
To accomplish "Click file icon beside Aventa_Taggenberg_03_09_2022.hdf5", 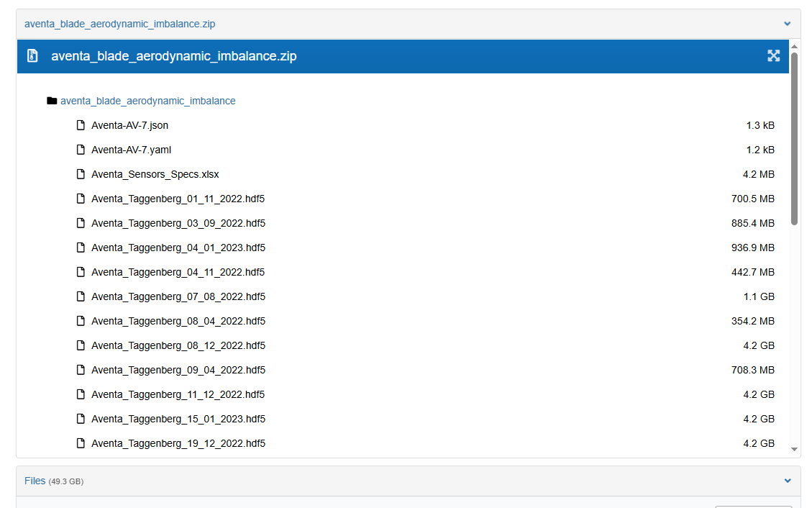I will click(x=81, y=223).
